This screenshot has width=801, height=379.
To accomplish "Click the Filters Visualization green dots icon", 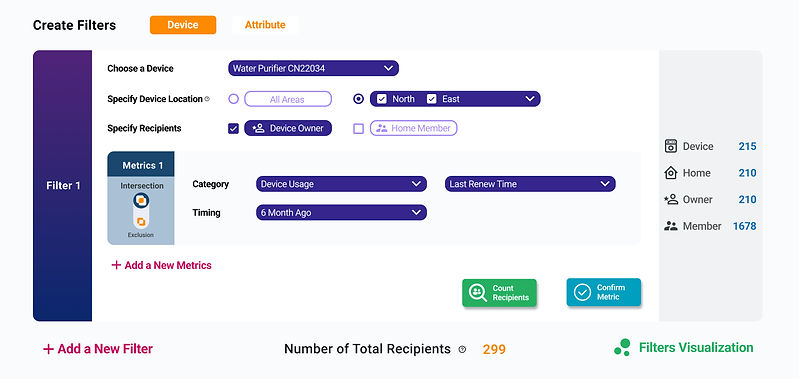I will (x=622, y=347).
